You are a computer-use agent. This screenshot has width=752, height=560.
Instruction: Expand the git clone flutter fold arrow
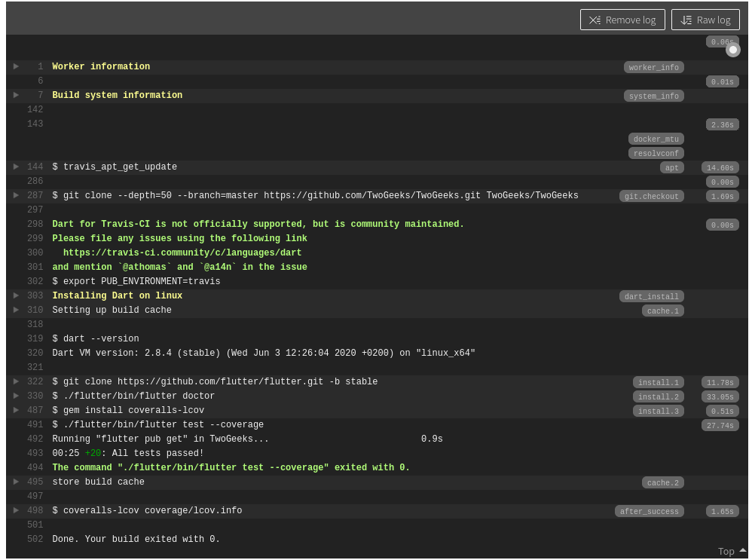(16, 381)
